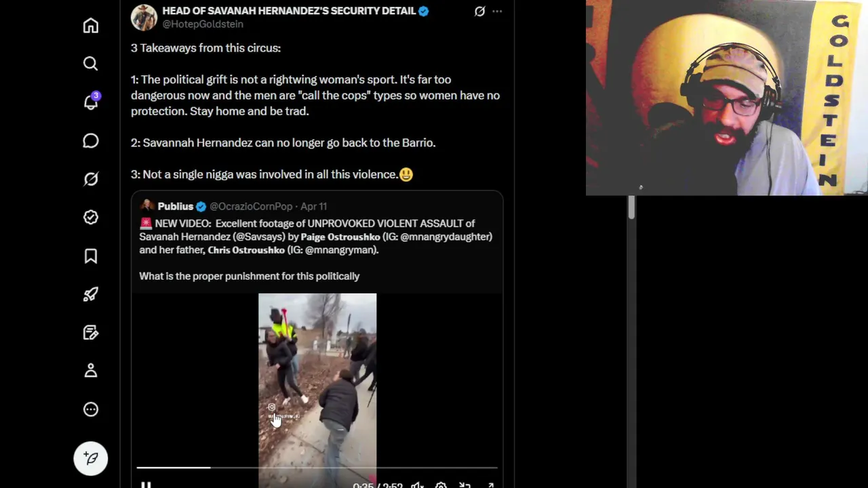Seek along the video progress bar
This screenshot has height=488, width=868.
click(x=317, y=468)
